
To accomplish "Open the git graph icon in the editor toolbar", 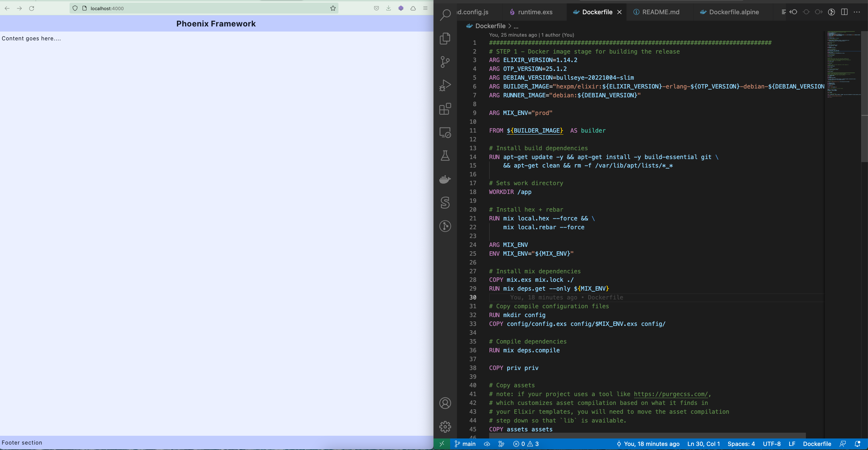I will (831, 12).
